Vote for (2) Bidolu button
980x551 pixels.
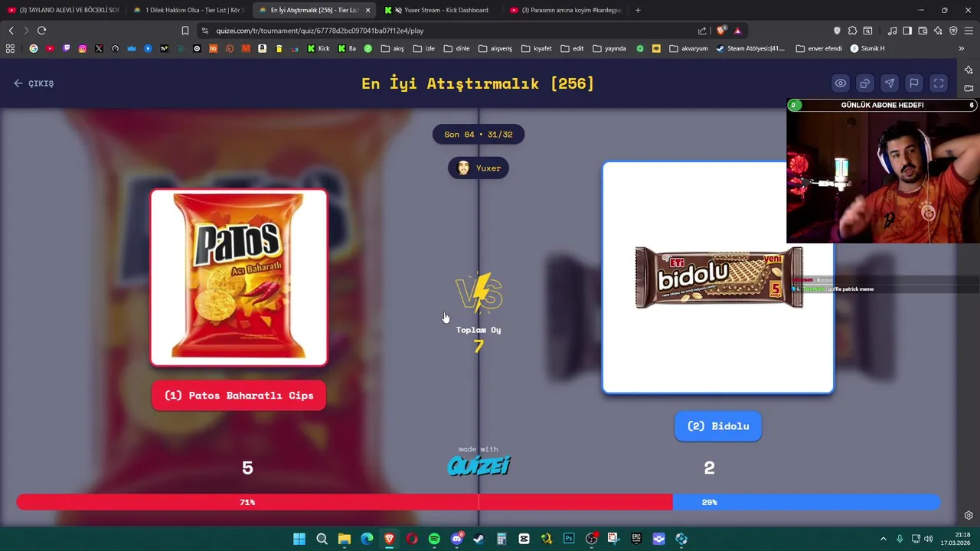tap(718, 426)
